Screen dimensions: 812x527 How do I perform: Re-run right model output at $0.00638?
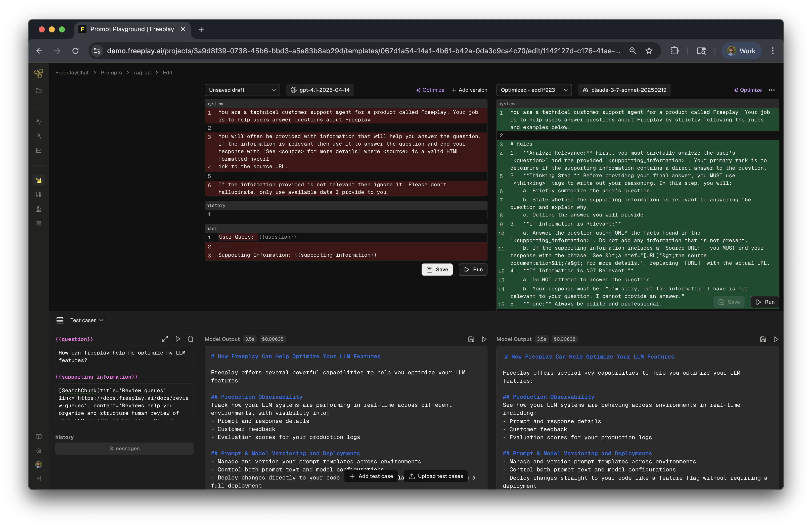(776, 339)
